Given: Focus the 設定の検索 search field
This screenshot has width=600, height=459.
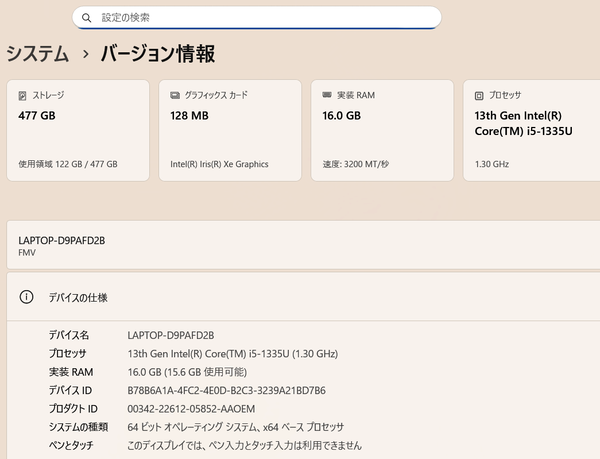Looking at the screenshot, I should point(257,18).
